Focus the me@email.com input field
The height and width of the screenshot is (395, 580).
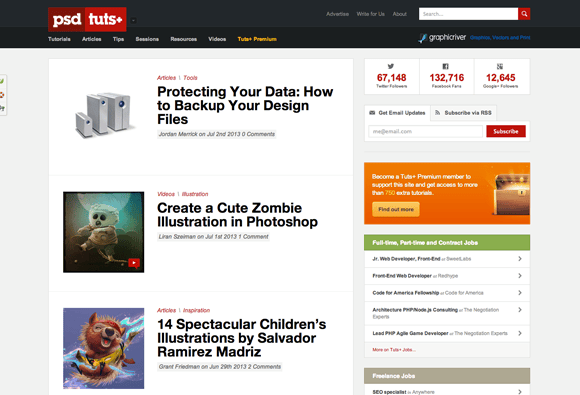425,131
